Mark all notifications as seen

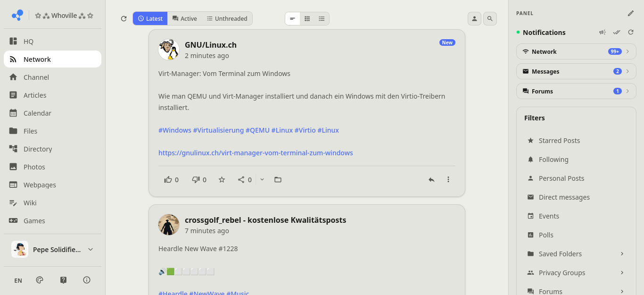point(617,32)
